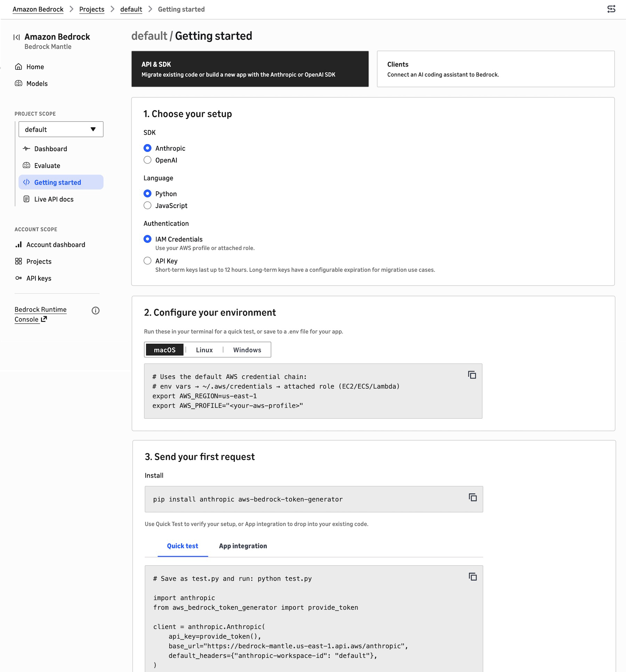Select API Key authentication
Screen dimensions: 626x672
[147, 261]
